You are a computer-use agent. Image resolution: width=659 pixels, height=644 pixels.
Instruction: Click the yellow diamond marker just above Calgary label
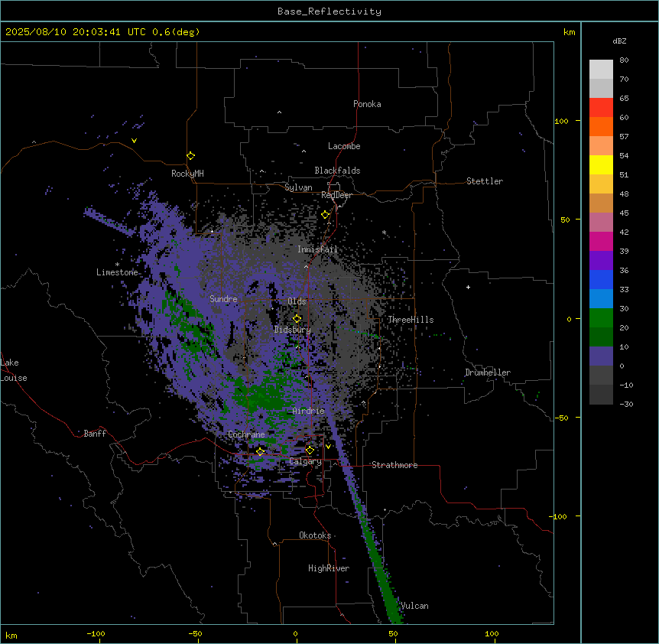[x=310, y=450]
